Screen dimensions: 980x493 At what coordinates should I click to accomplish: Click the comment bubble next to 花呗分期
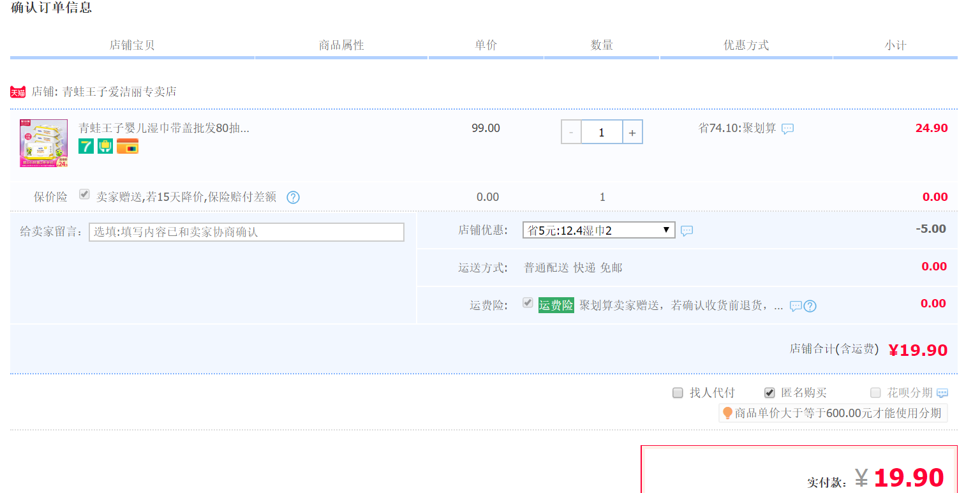(942, 393)
